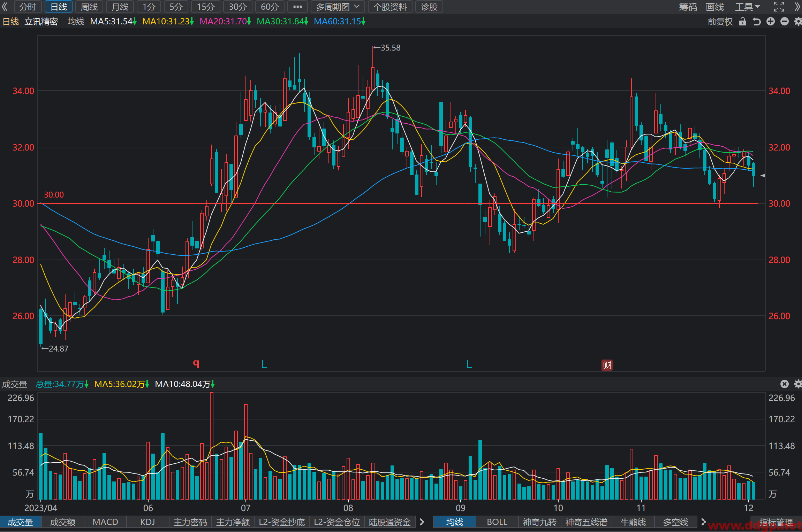The height and width of the screenshot is (532, 802).
Task: Expand the 多周期图 dropdown
Action: [x=338, y=7]
